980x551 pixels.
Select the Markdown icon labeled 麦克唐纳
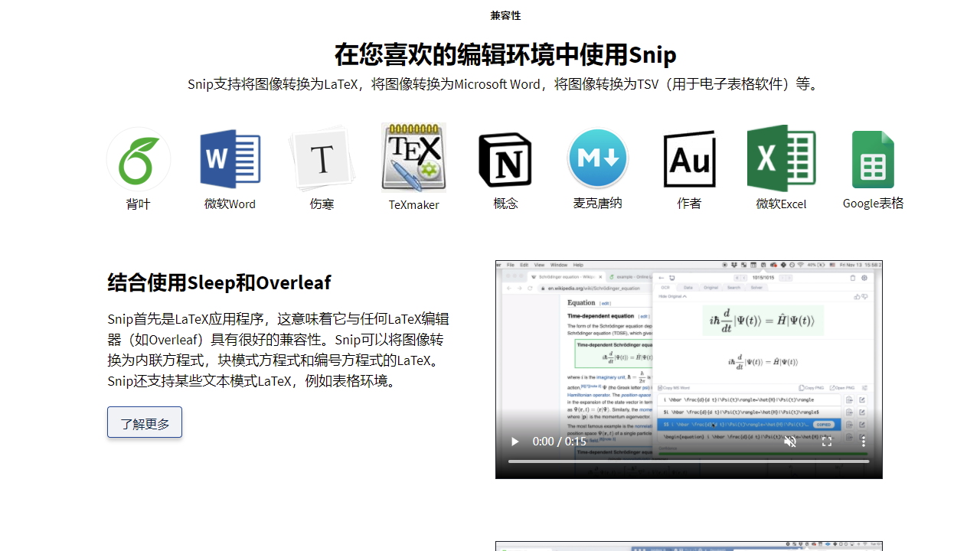click(597, 158)
